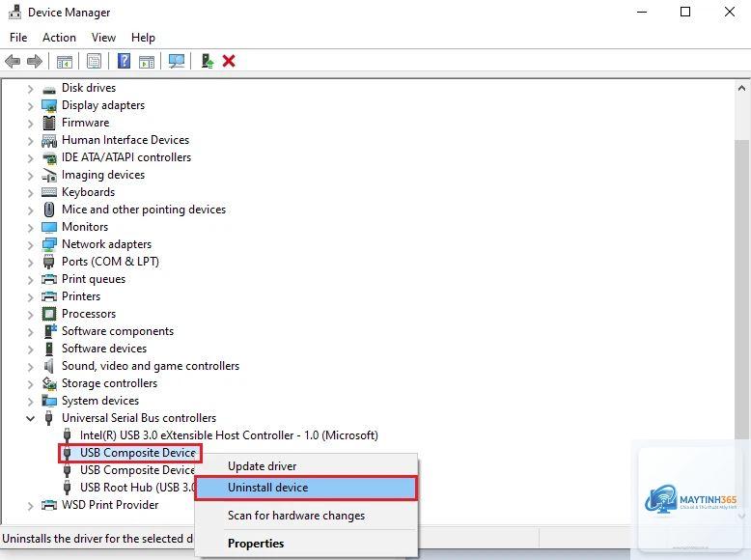The image size is (751, 560).
Task: Click the vertical scrollbar thumb
Action: click(742, 290)
